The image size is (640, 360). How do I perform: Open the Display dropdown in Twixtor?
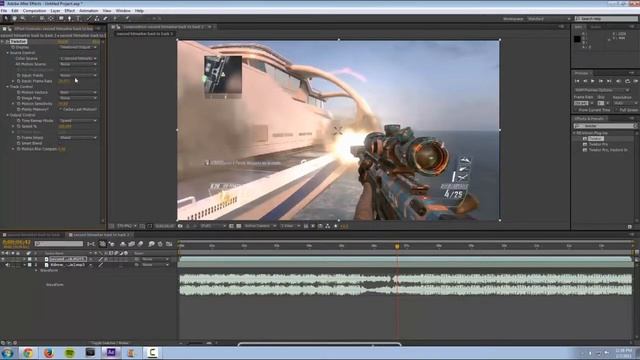pyautogui.click(x=78, y=47)
